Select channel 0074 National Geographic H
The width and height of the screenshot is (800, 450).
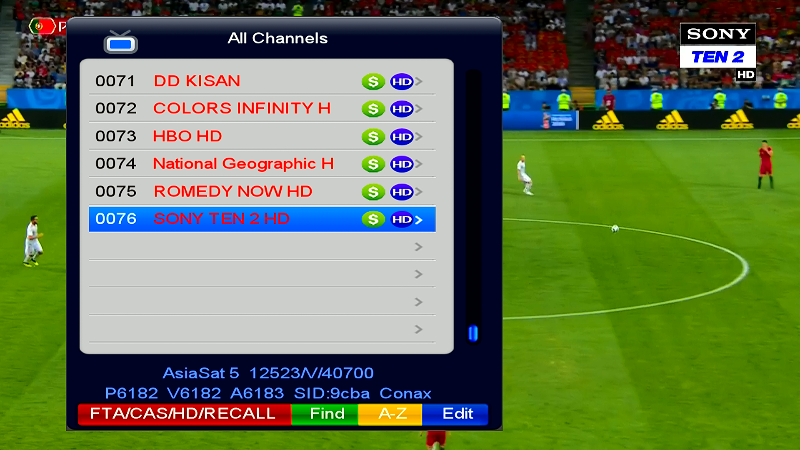(x=243, y=163)
